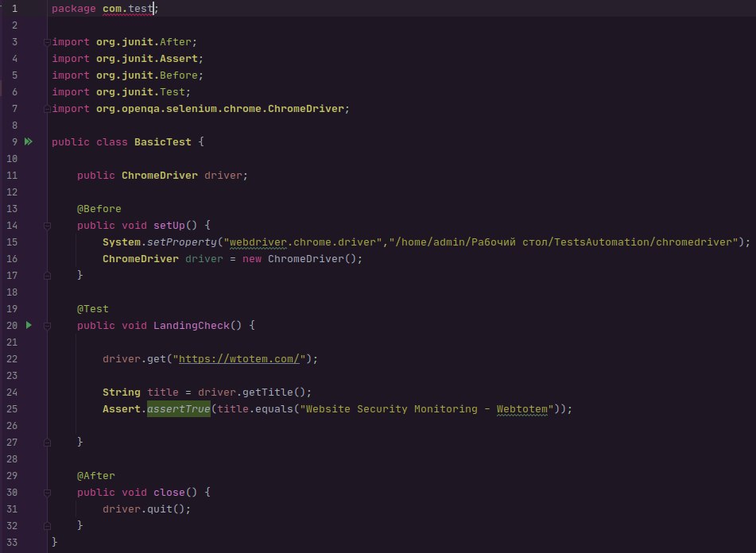Click the @Test annotation

point(92,309)
